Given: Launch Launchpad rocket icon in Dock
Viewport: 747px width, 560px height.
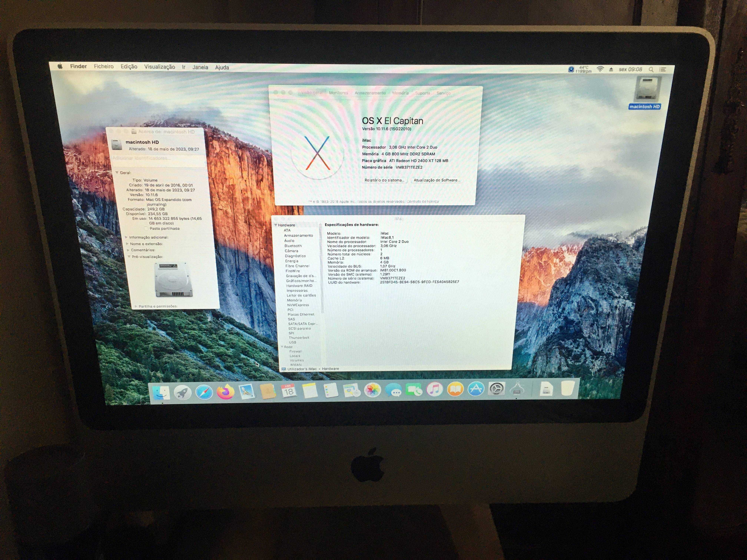Looking at the screenshot, I should [182, 392].
